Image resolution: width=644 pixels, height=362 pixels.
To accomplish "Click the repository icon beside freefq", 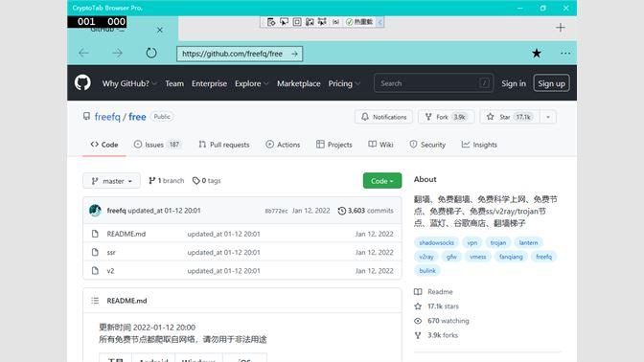I will (x=86, y=117).
